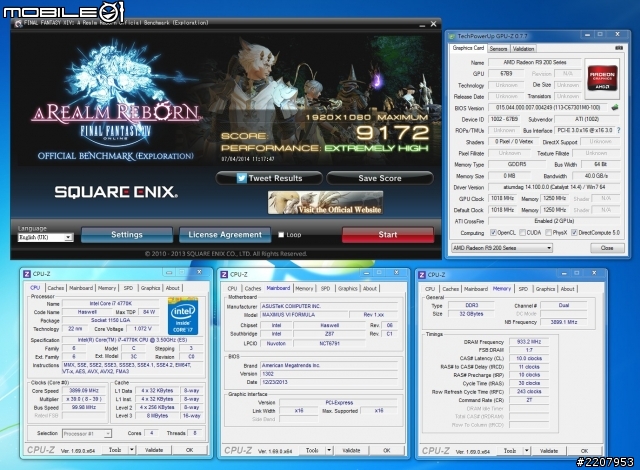Click the Bus Interface question mark icon

click(619, 130)
